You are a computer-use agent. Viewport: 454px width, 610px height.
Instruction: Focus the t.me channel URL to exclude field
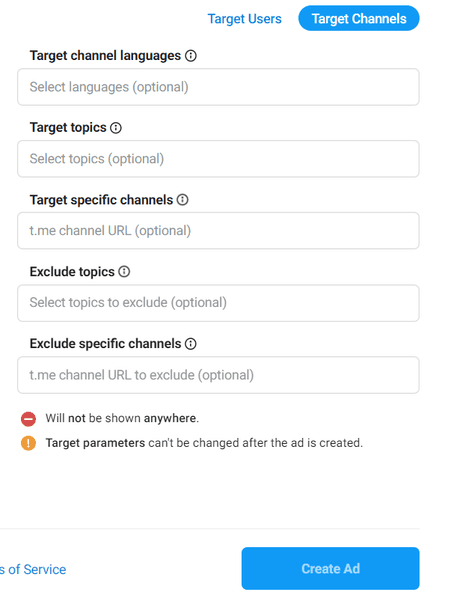click(x=218, y=375)
